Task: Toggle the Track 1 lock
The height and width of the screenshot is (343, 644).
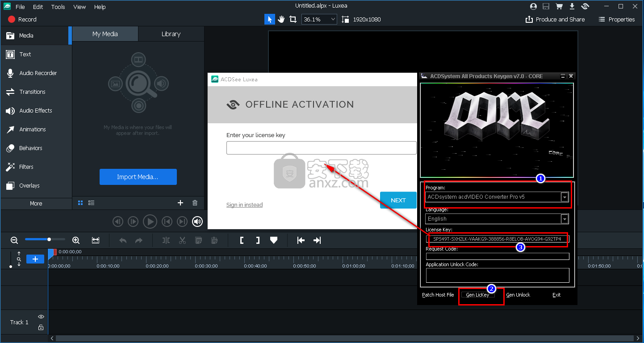Action: 41,327
